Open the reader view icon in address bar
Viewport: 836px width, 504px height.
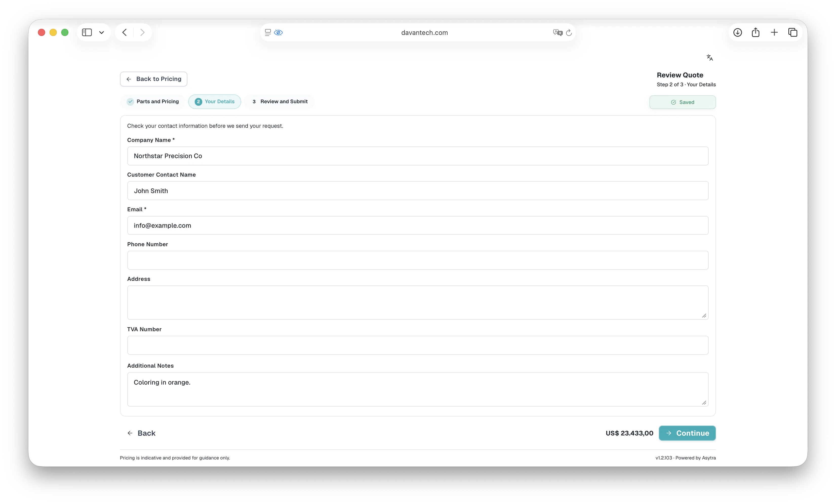268,33
